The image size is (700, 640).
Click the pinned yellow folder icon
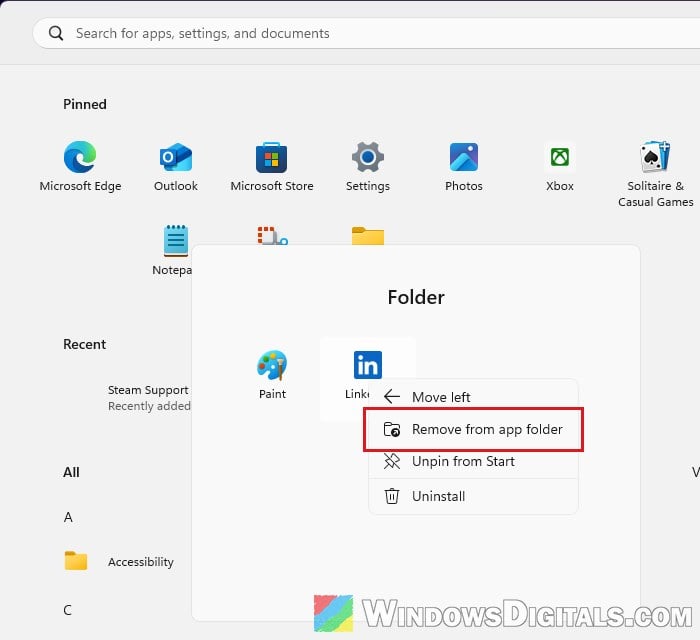[x=367, y=236]
